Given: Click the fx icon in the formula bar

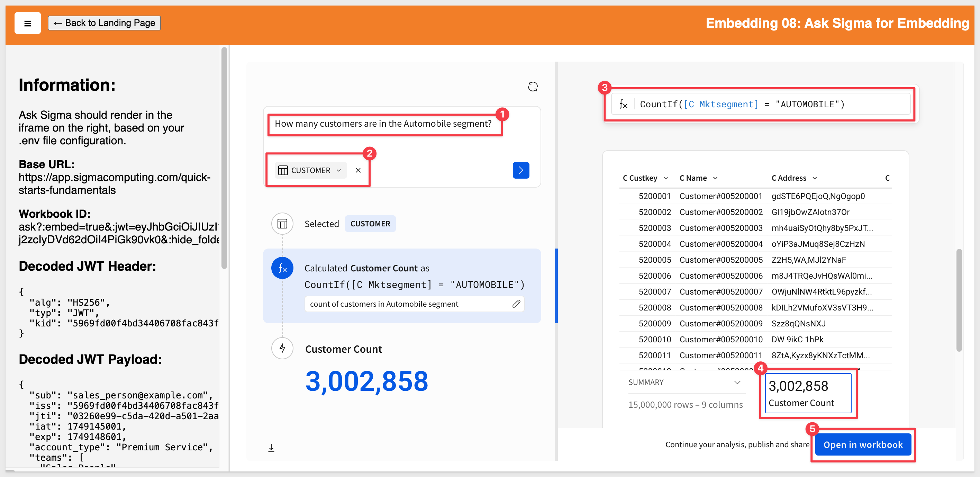Looking at the screenshot, I should click(x=623, y=104).
